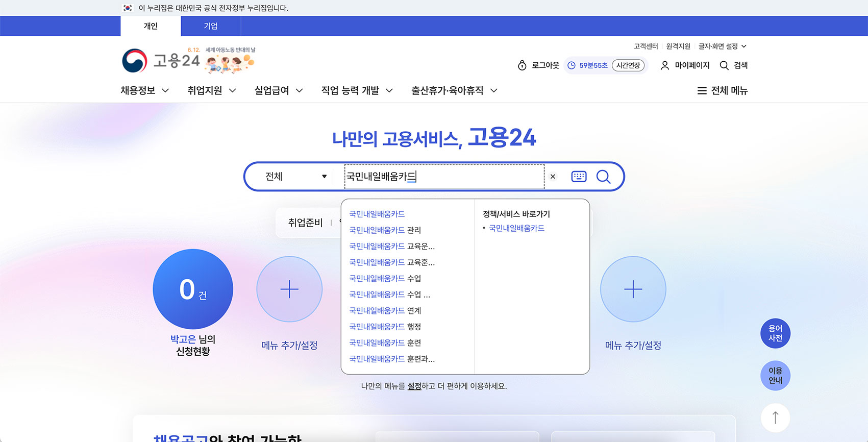Select suggestion 국민내일배움카드 교육운...
Screen dimensions: 868x442
click(x=392, y=247)
